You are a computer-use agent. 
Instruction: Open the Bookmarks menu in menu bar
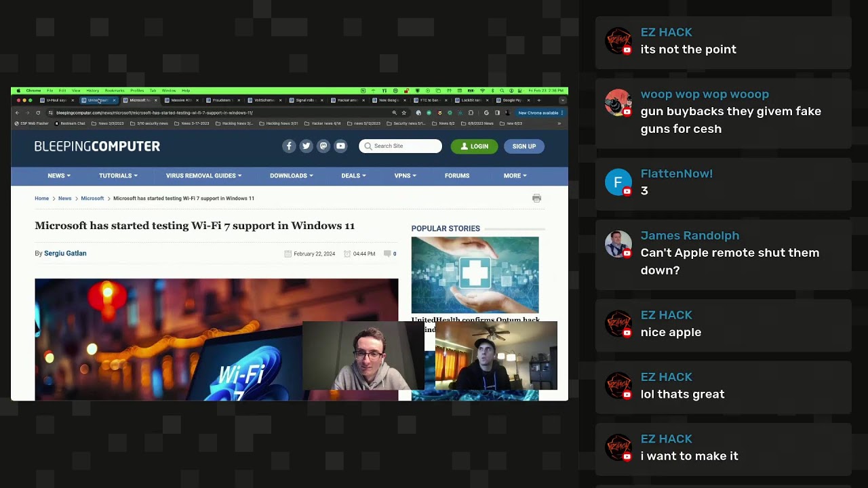pos(115,90)
